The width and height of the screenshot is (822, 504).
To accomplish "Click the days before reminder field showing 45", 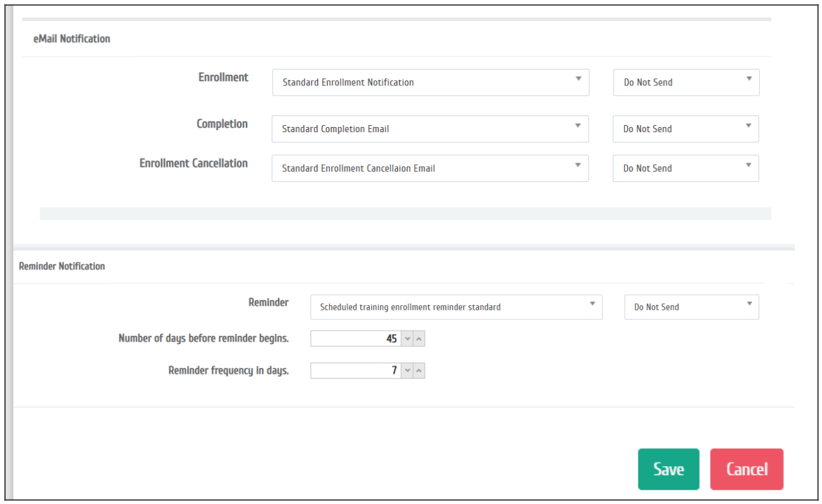I will pyautogui.click(x=356, y=339).
